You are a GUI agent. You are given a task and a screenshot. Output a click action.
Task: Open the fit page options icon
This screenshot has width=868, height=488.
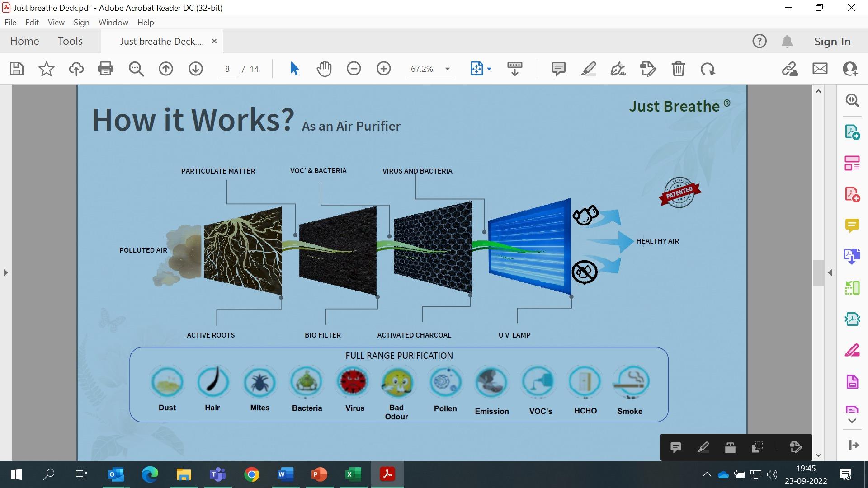coord(477,69)
